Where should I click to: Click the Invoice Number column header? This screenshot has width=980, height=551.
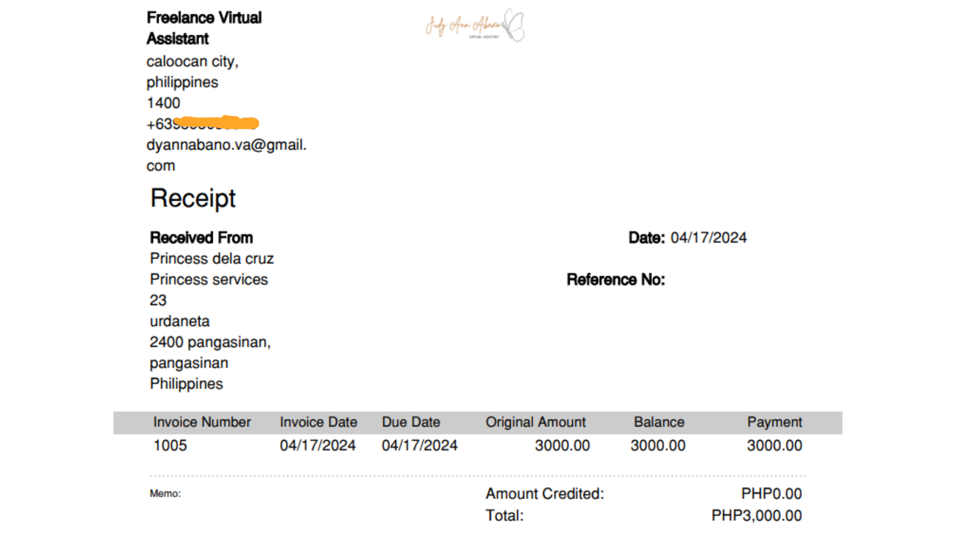(x=202, y=422)
